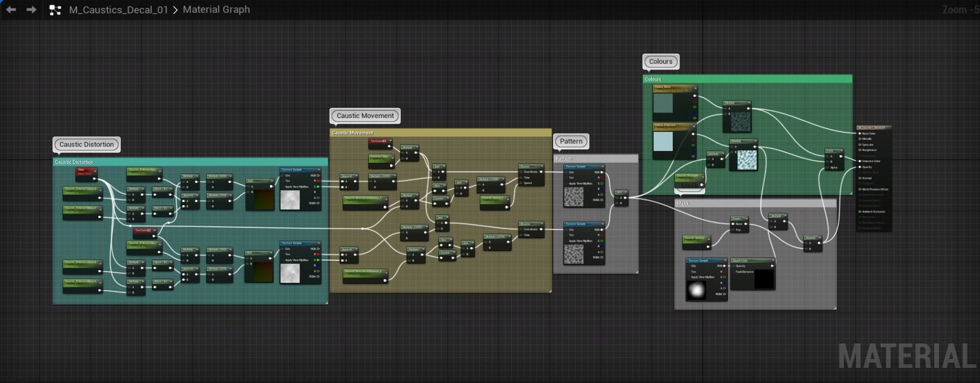Viewport: 980px width, 383px height.
Task: Collapse the Panner node in Caustic Movement
Action: coord(541,166)
